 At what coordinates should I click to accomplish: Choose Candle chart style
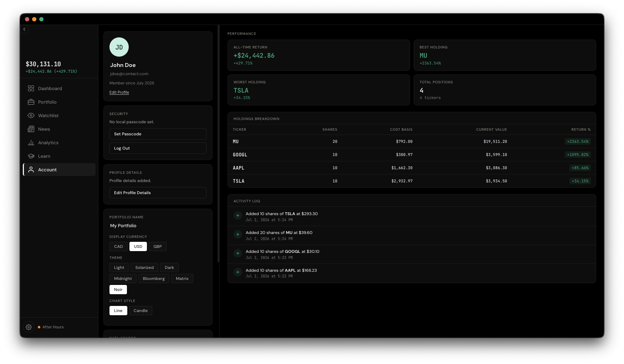[x=140, y=311]
